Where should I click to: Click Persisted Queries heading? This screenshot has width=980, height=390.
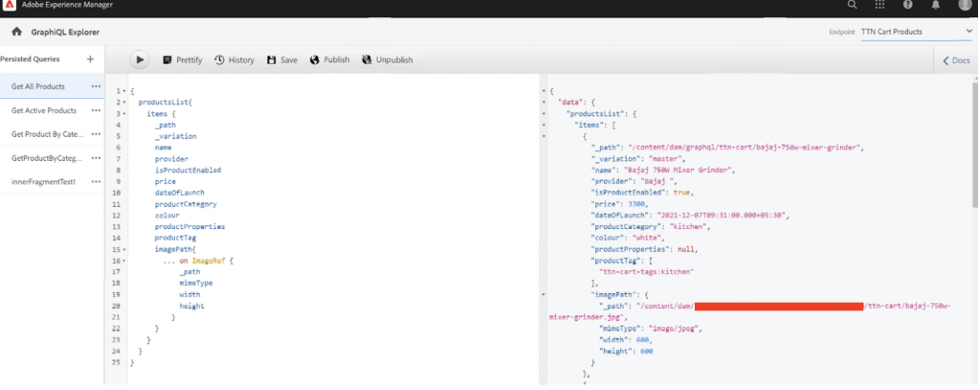30,58
